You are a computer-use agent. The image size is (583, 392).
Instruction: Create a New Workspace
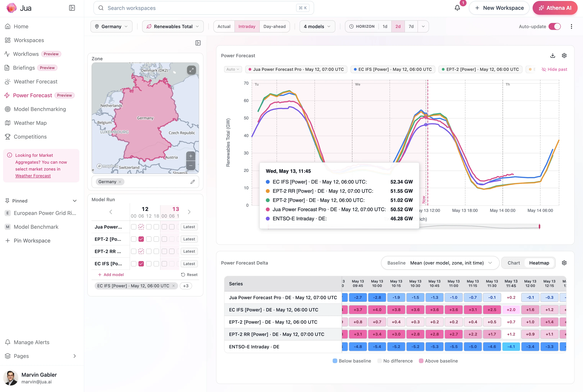pos(499,8)
